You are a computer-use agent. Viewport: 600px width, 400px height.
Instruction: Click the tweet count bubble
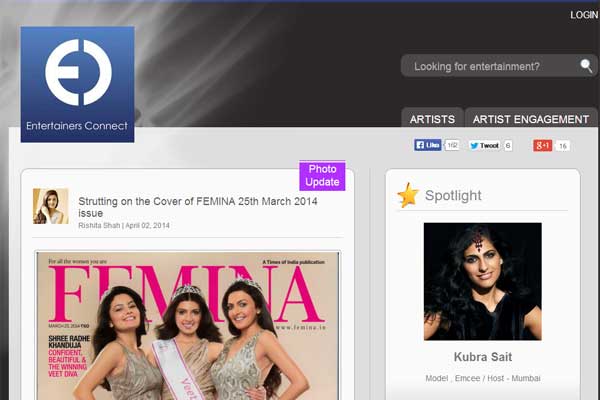tap(508, 145)
